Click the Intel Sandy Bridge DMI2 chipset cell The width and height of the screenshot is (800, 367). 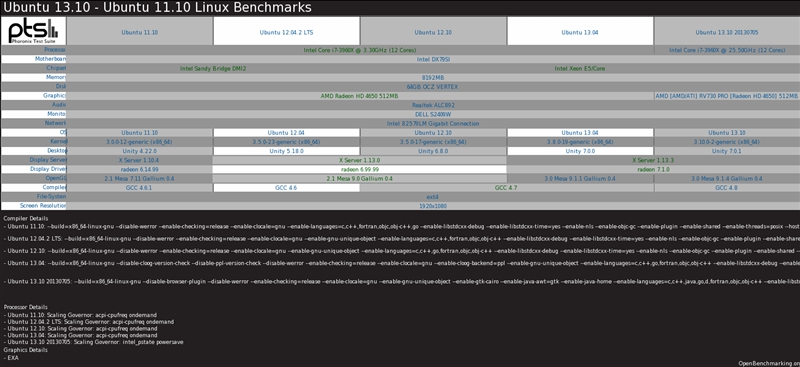click(x=213, y=68)
